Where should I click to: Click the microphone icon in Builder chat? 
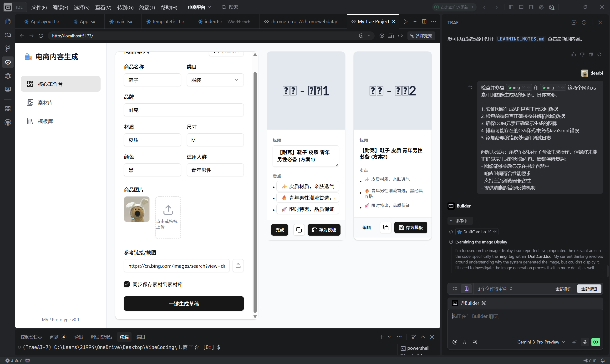point(585,342)
